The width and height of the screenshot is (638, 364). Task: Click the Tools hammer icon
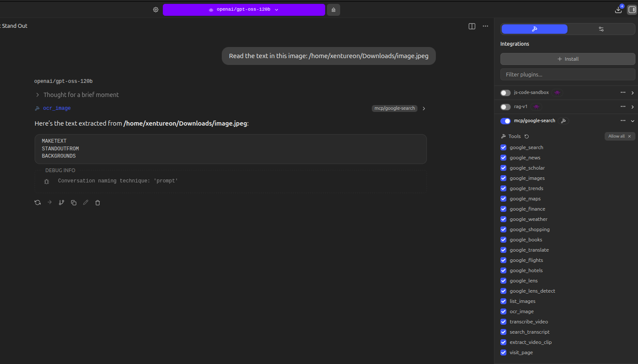pos(503,136)
